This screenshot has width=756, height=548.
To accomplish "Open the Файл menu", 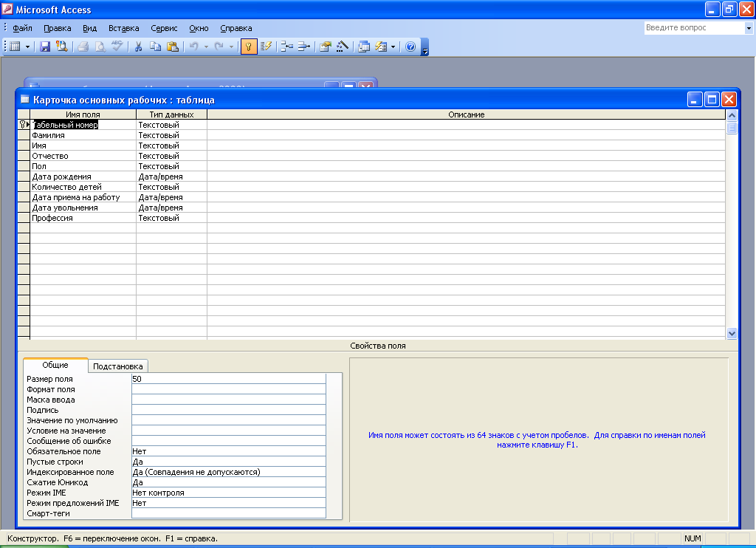I will [22, 29].
